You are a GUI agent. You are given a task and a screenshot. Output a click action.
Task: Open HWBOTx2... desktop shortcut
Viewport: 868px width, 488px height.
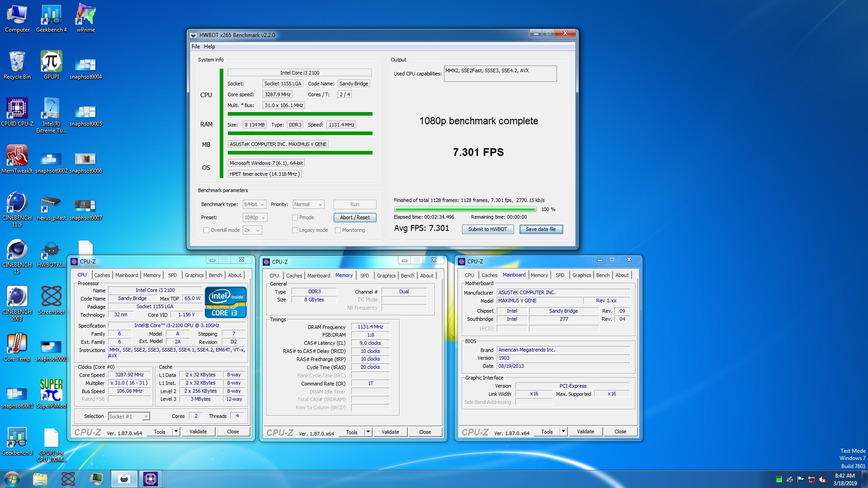coord(52,253)
